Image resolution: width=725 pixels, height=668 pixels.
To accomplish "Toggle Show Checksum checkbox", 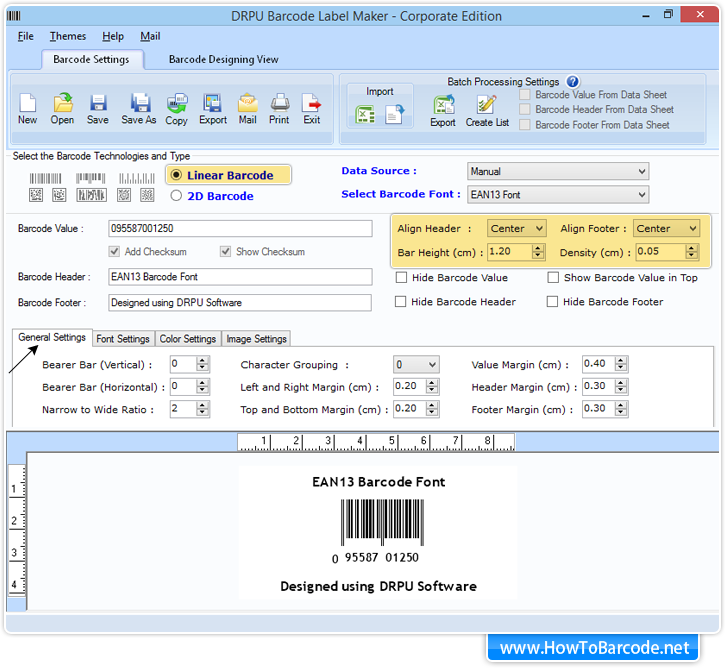I will [225, 251].
